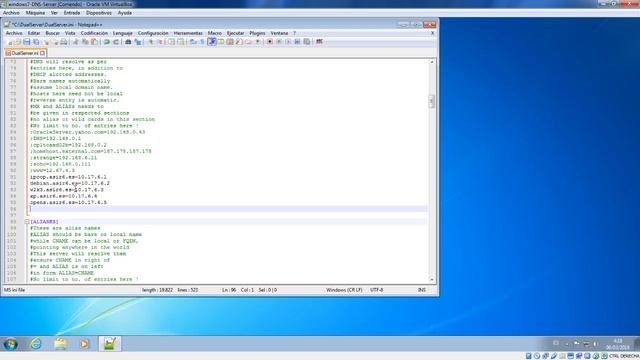Toggle INS mode in status bar
This screenshot has width=640, height=360.
click(422, 290)
